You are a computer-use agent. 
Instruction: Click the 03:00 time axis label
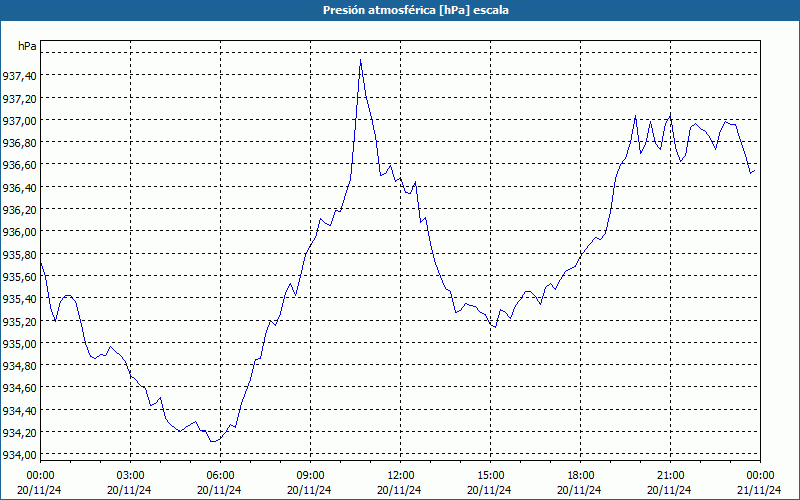pos(130,476)
